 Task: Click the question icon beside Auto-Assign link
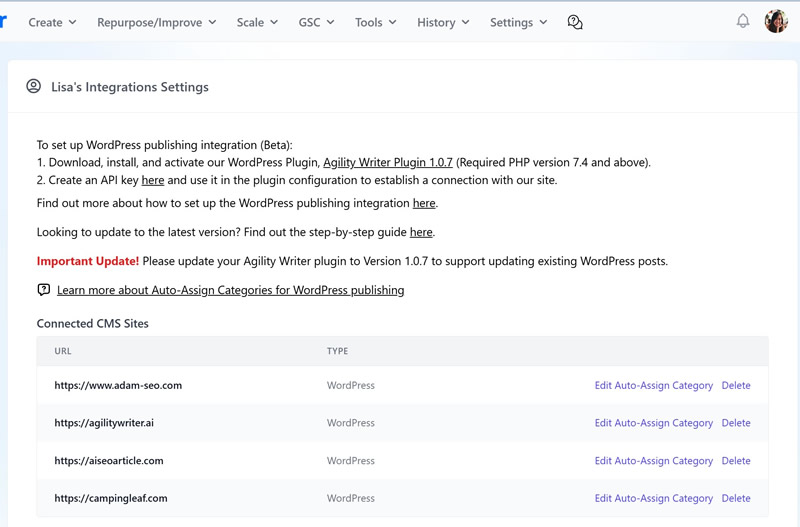44,290
